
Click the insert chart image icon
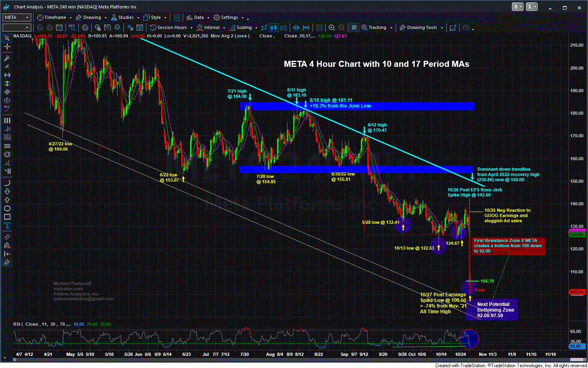453,27
